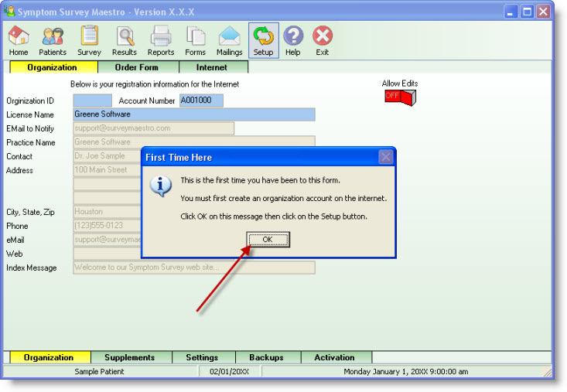Close the First Time Here dialog

click(x=385, y=158)
